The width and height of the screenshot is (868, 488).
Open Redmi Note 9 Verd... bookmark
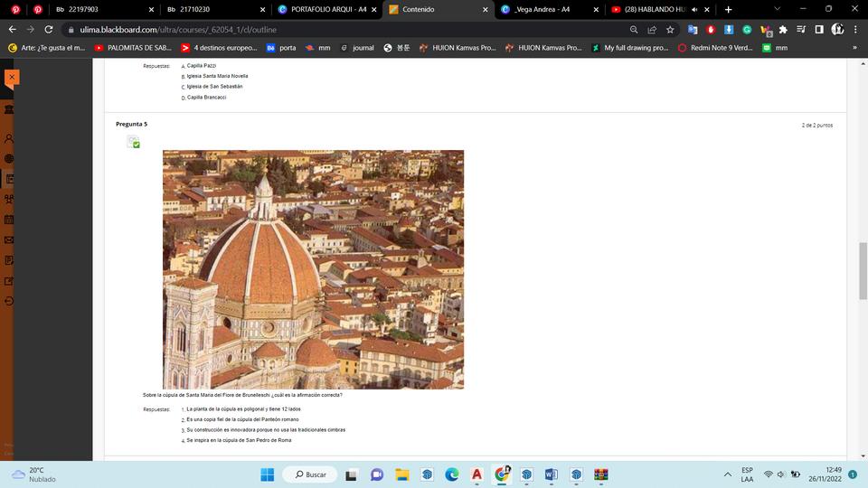click(715, 48)
